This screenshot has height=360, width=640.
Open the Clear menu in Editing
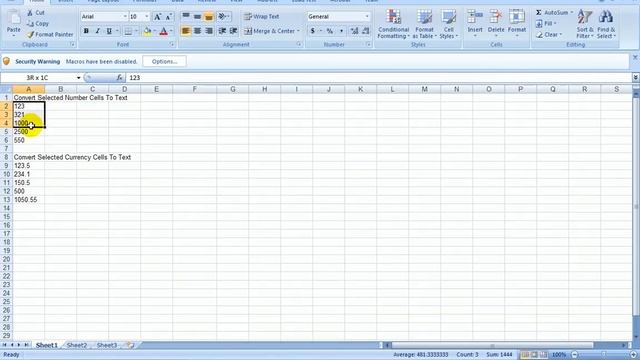tap(549, 35)
